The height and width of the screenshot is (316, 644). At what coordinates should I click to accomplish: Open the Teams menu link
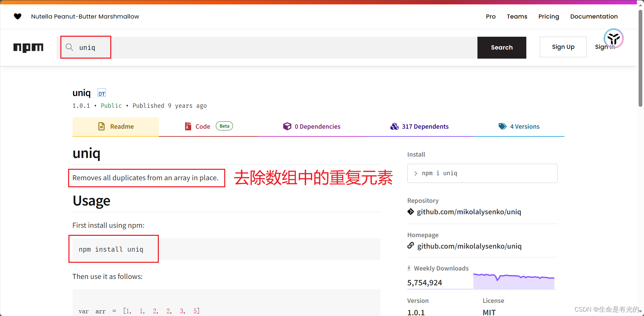click(517, 17)
